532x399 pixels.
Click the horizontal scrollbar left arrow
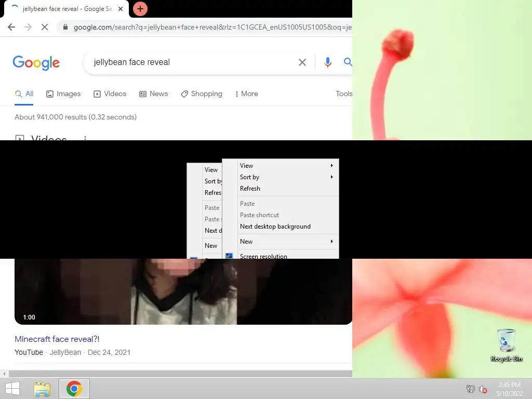click(4, 374)
